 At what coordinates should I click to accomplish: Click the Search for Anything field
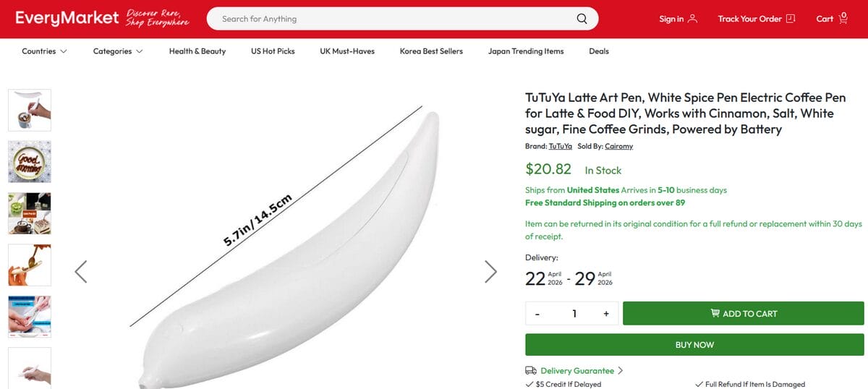click(x=391, y=19)
